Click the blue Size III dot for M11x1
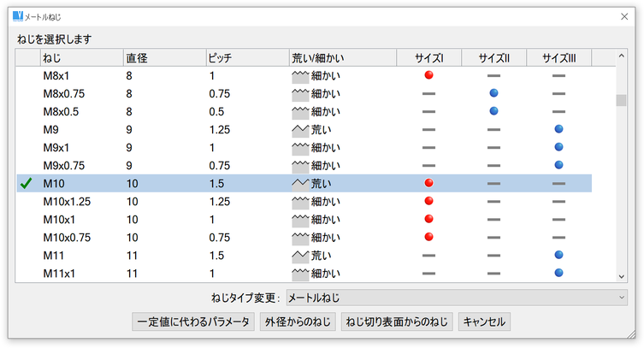This screenshot has height=348, width=644. (x=558, y=273)
